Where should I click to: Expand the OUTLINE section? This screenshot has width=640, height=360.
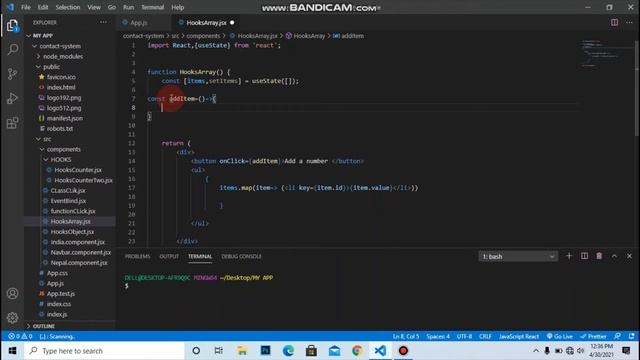pyautogui.click(x=43, y=326)
